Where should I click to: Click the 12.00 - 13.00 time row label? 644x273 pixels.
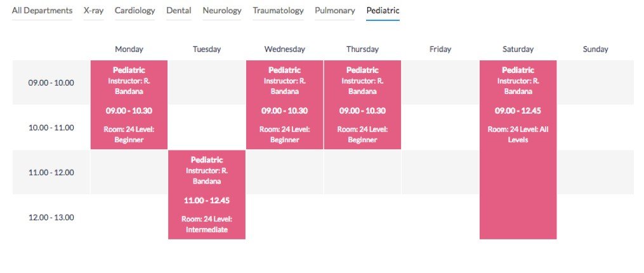tap(51, 217)
